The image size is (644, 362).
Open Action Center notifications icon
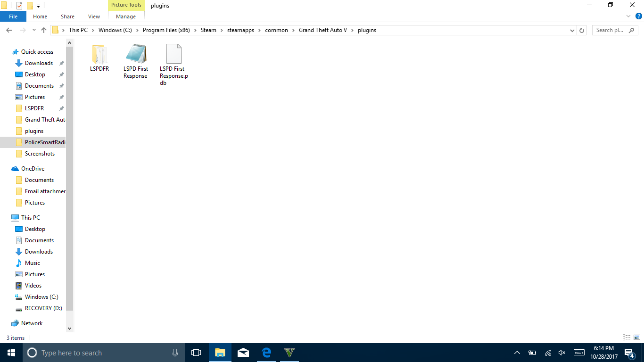pos(629,353)
